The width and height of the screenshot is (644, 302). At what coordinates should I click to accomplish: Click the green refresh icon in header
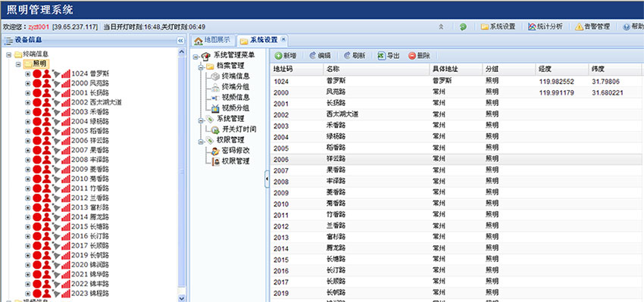tap(463, 27)
